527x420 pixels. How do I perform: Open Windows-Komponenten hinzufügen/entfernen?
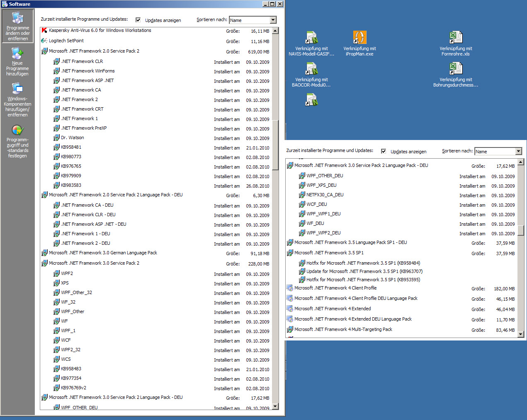pos(17,100)
